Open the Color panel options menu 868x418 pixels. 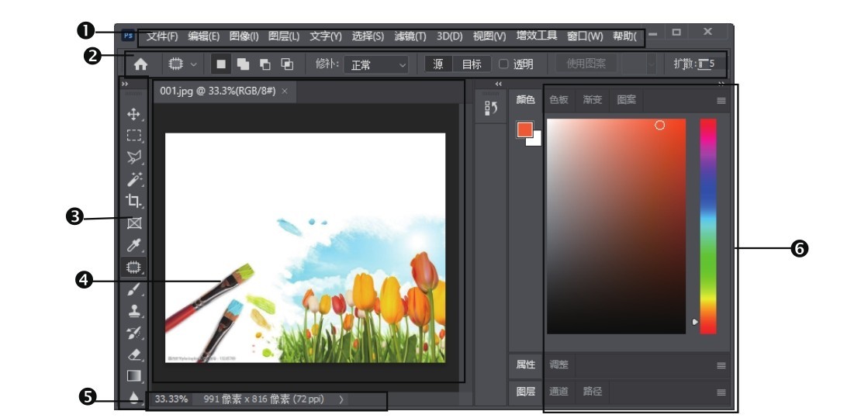[721, 101]
